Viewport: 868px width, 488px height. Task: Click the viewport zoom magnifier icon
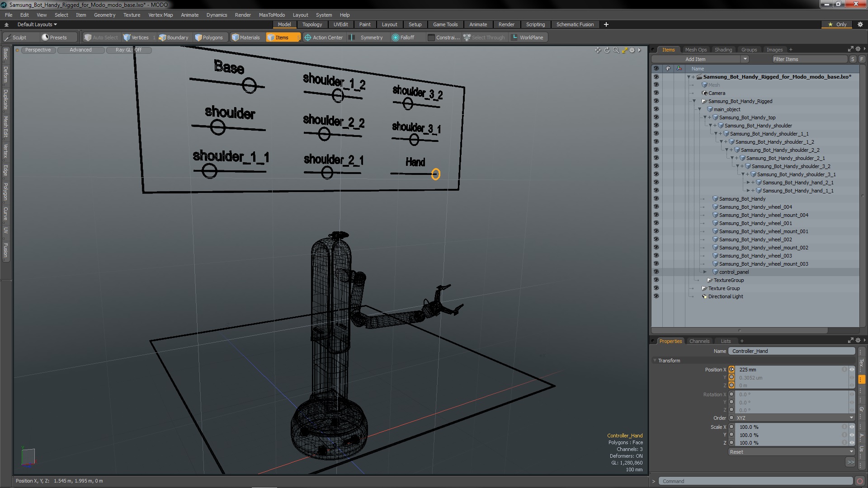coord(615,50)
